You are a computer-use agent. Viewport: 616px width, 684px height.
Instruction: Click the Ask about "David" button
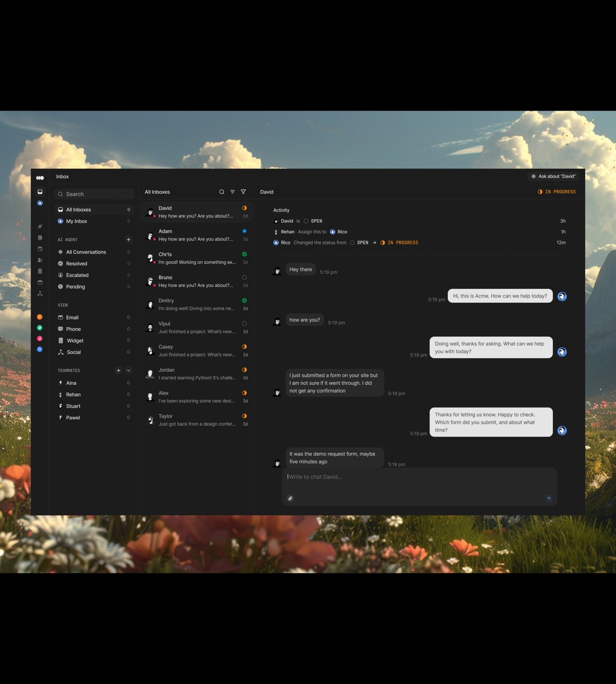point(553,177)
